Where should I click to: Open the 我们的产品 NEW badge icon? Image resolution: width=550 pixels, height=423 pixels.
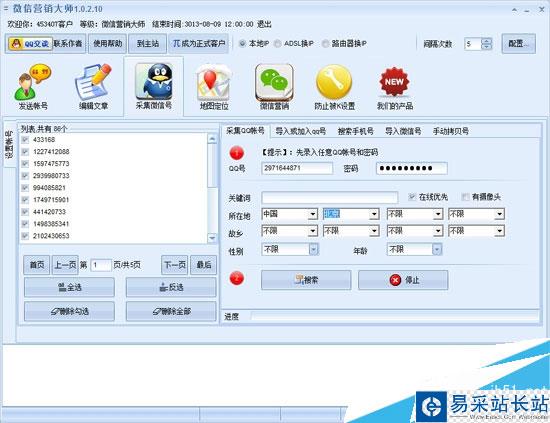click(x=395, y=87)
